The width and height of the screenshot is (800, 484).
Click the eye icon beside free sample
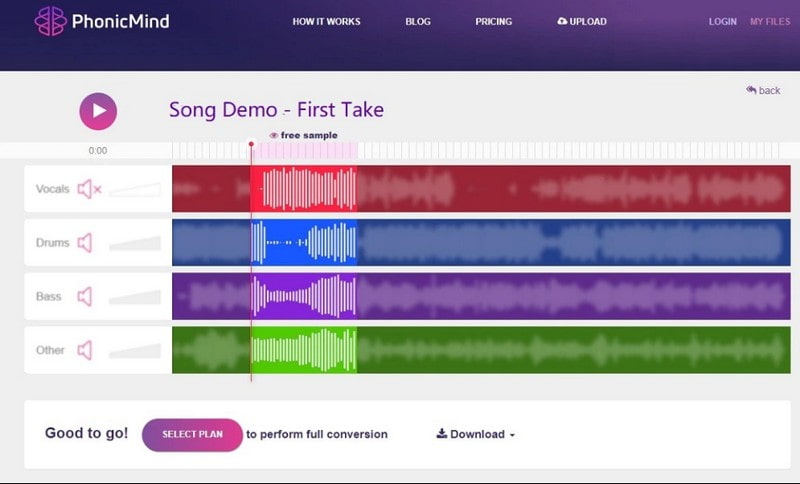tap(274, 135)
